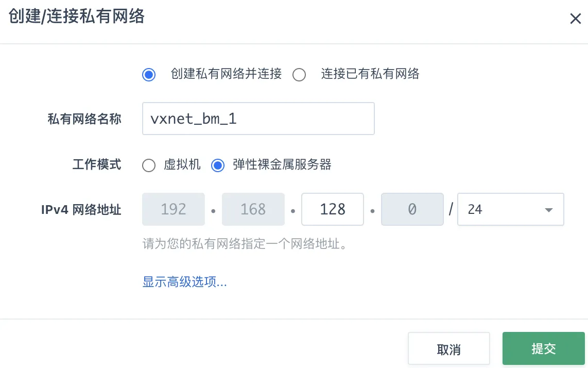Screen dimensions: 588x368
Task: Click the 私有网络名称 field containing vxnet_bm_1
Action: pyautogui.click(x=258, y=119)
